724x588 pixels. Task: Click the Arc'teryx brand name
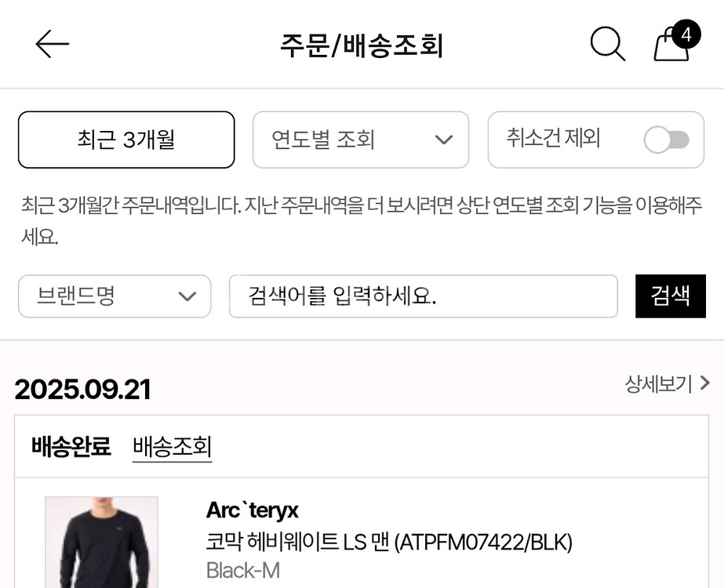tap(252, 510)
